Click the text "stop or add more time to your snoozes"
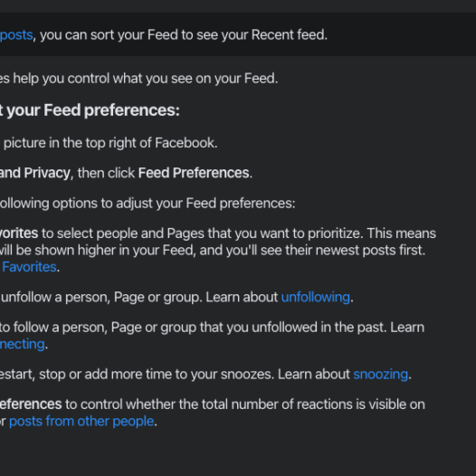Screen dimensions: 476x476 coord(156,375)
